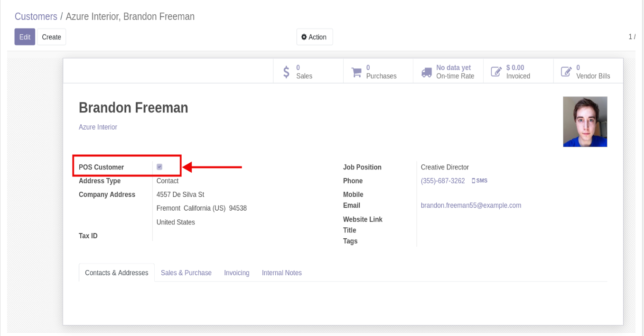Screen dimensions: 644x336
Task: Click the United States country text
Action: click(x=176, y=222)
